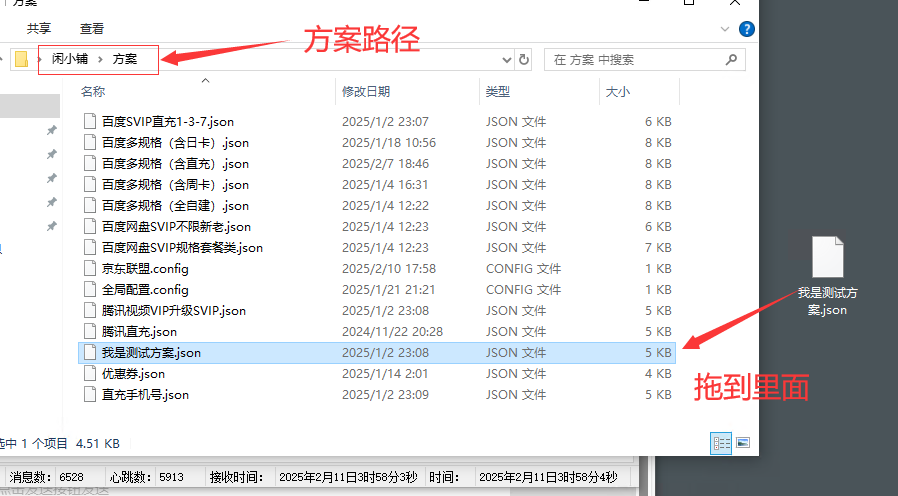
Task: Click the search magnifier icon
Action: (x=731, y=60)
